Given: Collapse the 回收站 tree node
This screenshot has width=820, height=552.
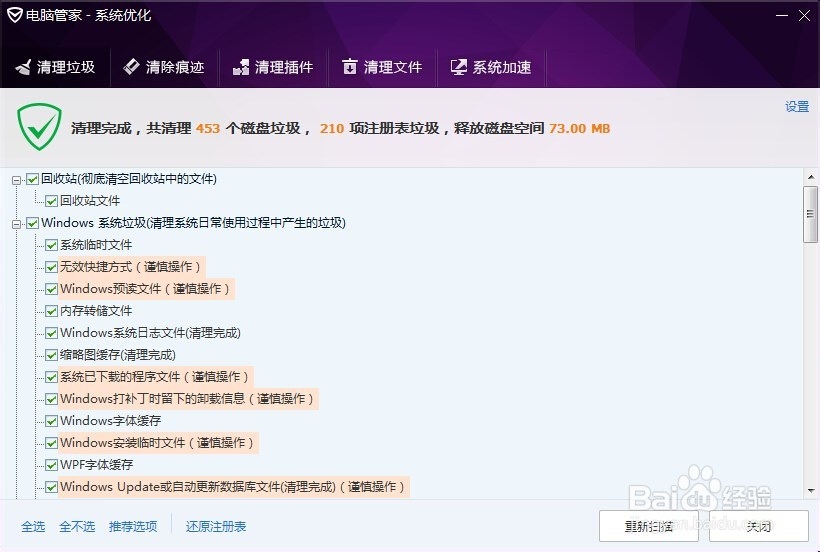Looking at the screenshot, I should pos(16,180).
